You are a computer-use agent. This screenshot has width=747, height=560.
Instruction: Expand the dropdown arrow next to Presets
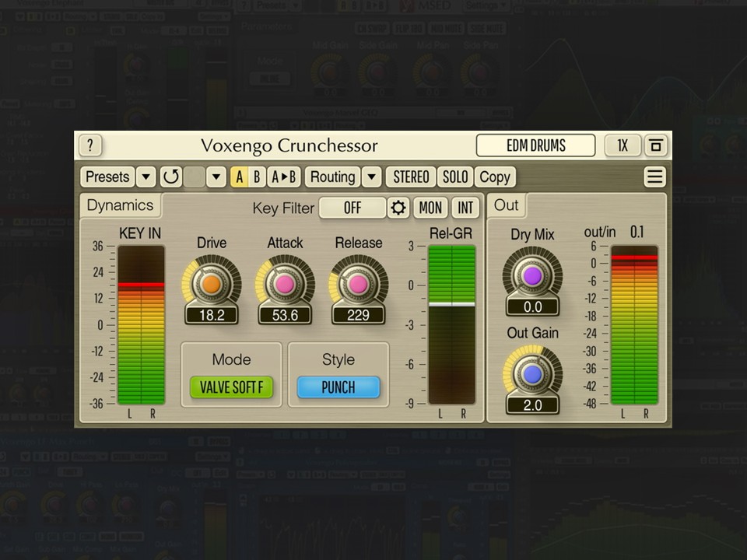pos(146,177)
